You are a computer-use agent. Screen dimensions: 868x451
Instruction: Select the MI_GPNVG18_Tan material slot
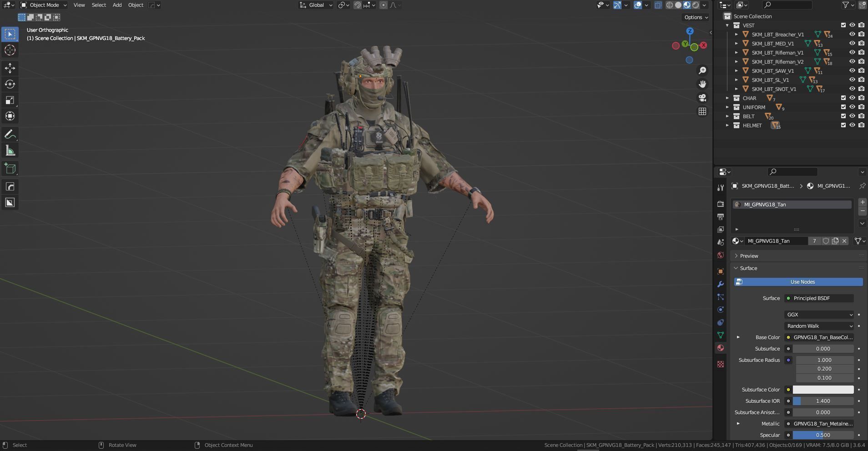792,205
